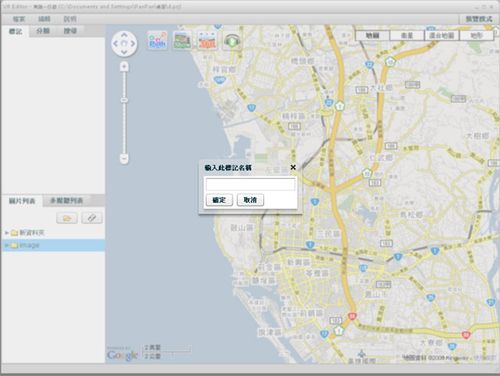The image size is (500, 376).
Task: Pan the map up with the arrow
Action: coord(124,35)
